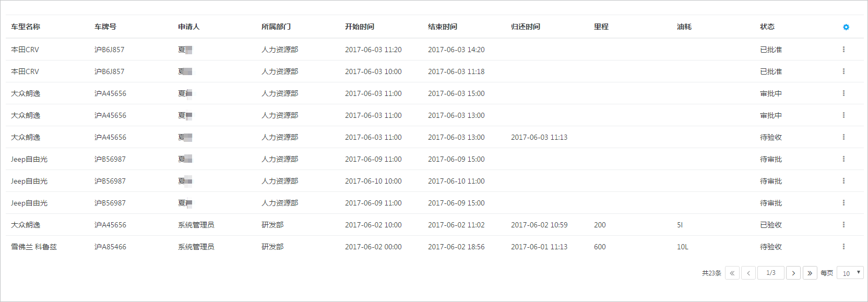Image resolution: width=868 pixels, height=302 pixels.
Task: Go to the next page arrow
Action: point(793,273)
